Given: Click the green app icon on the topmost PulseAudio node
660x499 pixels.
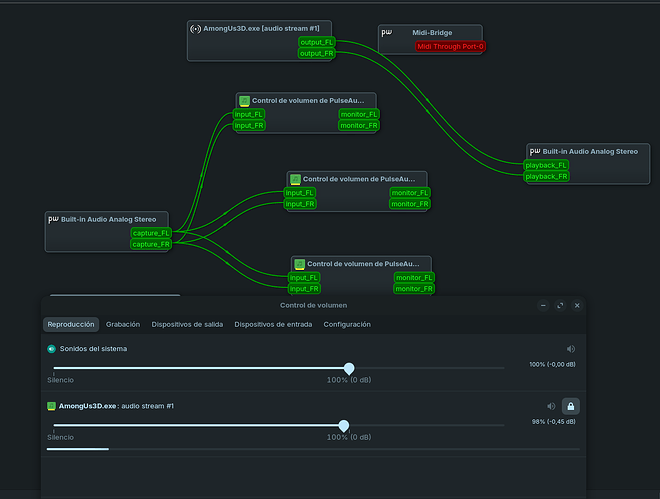Looking at the screenshot, I should (x=245, y=101).
